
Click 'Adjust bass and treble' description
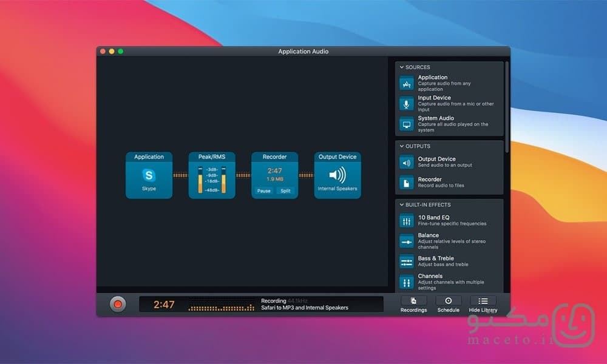coord(443,265)
